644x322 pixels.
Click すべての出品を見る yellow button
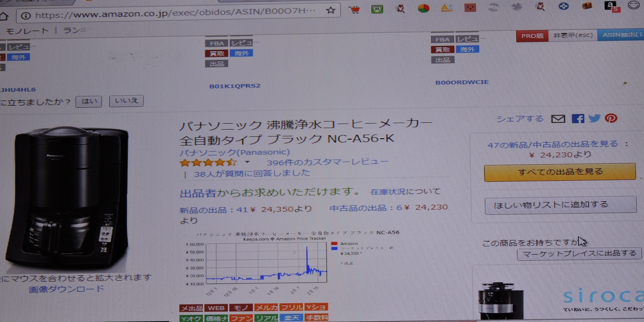(x=560, y=172)
